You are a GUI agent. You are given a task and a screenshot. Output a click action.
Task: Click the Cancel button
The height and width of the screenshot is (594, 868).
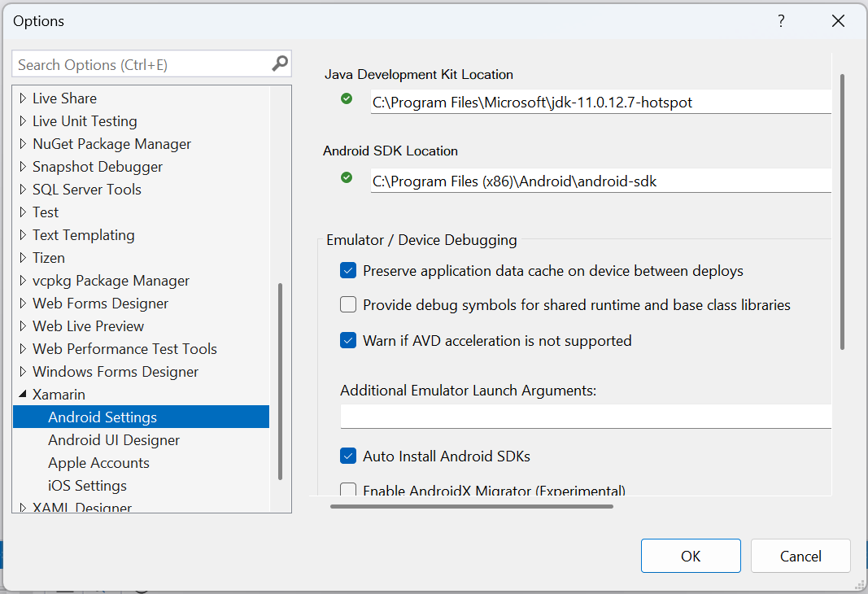point(800,556)
